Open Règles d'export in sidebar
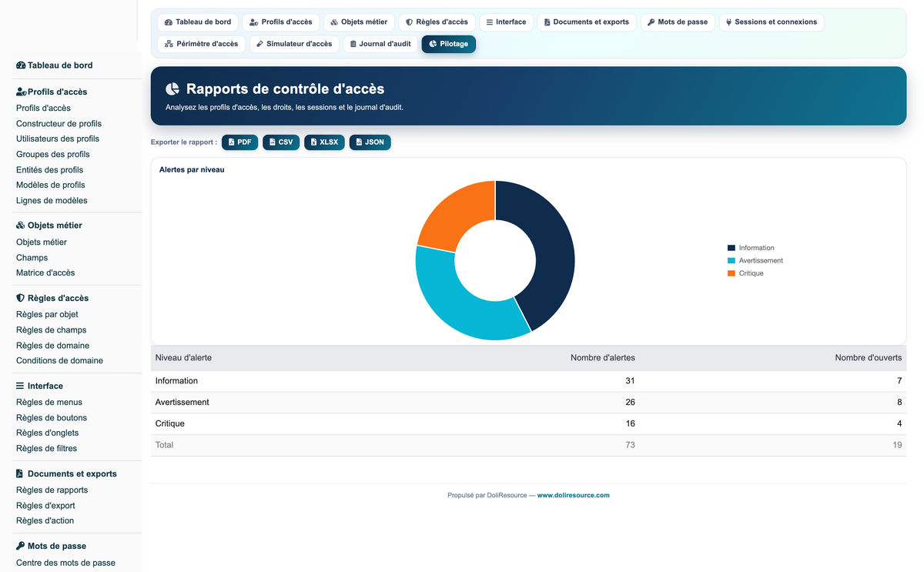Viewport: 924px width, 572px height. point(45,505)
